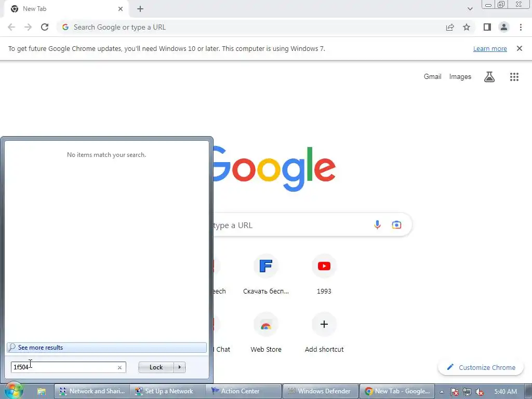Switch to Windows Defender taskbar window

tap(321, 391)
